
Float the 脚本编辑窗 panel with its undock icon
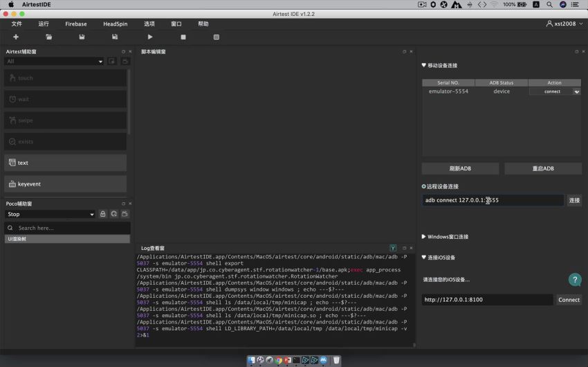click(x=404, y=51)
